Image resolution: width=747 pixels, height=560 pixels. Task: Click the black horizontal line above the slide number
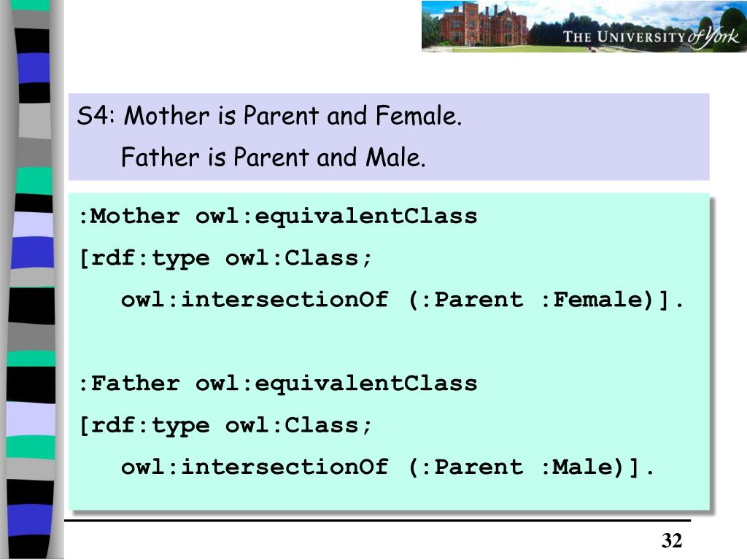(x=377, y=521)
